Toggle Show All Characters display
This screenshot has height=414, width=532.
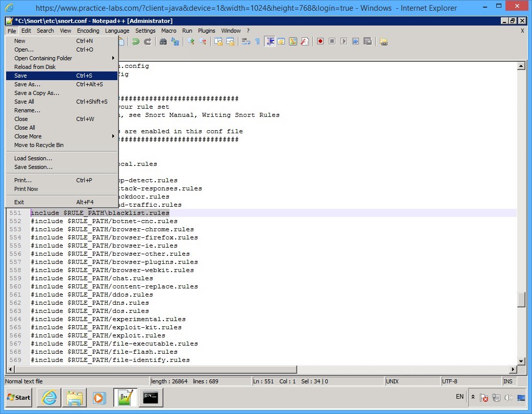[258, 41]
